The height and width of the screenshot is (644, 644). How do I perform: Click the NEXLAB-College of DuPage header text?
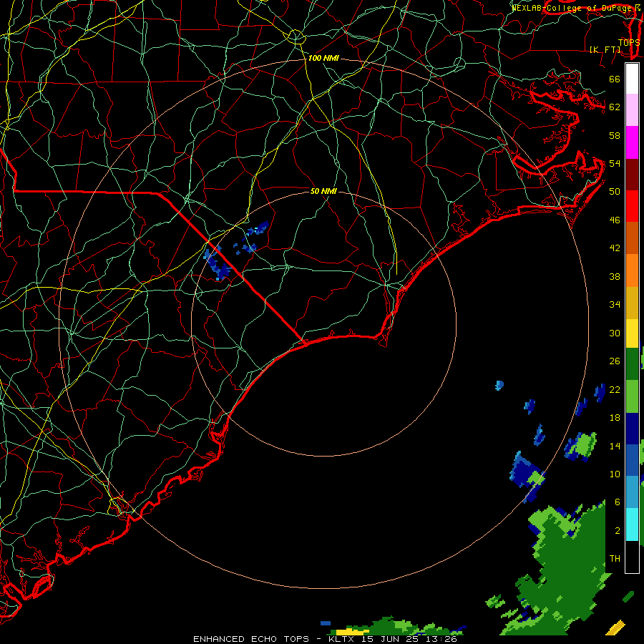pos(572,8)
